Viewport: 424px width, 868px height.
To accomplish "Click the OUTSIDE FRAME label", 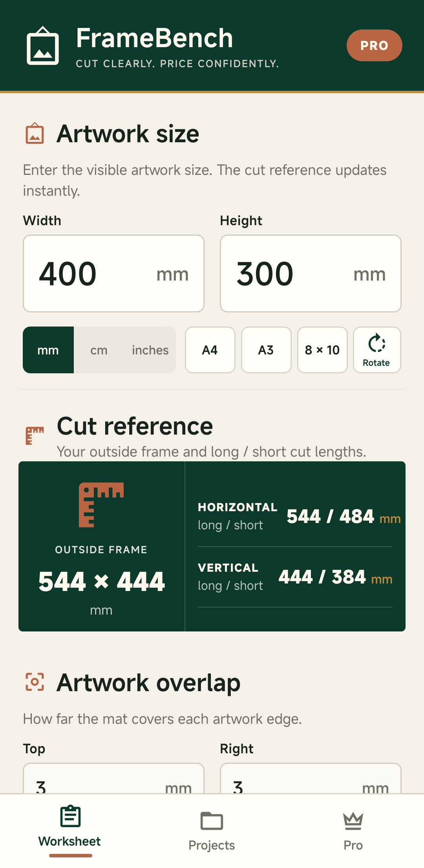I will [x=101, y=550].
